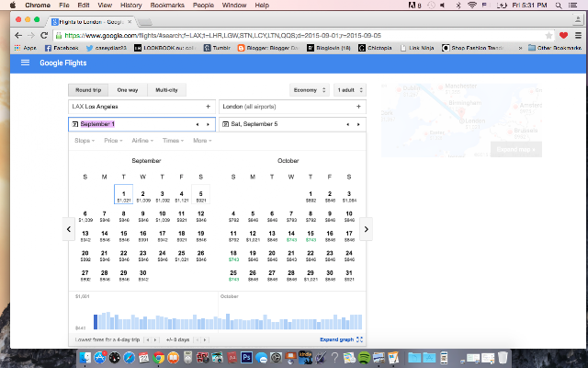Open the Airline filter dropdown
This screenshot has height=368, width=588.
click(x=142, y=141)
